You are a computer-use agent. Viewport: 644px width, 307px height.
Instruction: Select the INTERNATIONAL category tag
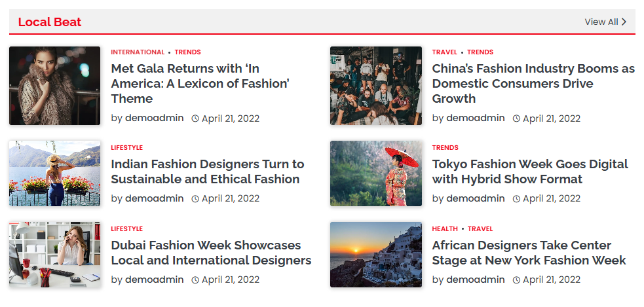pyautogui.click(x=138, y=52)
